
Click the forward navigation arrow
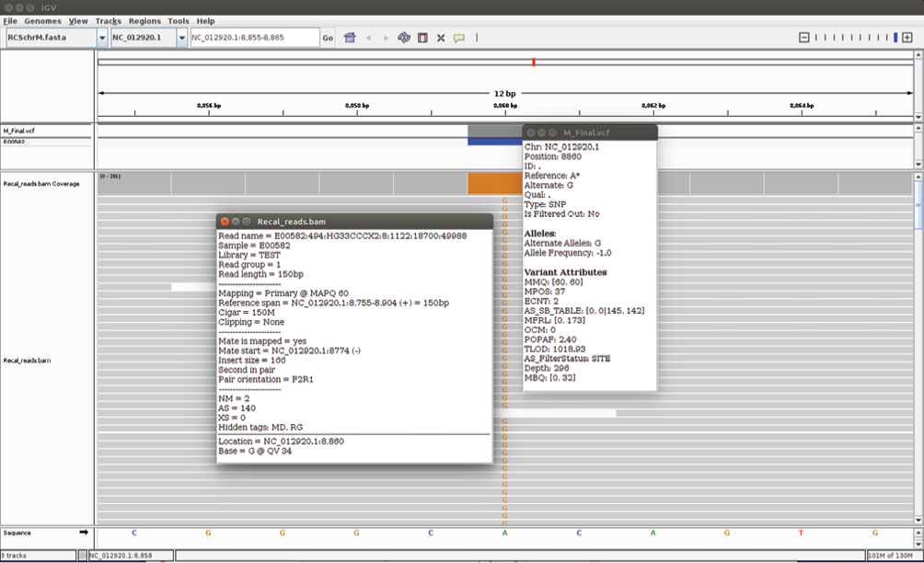[386, 38]
